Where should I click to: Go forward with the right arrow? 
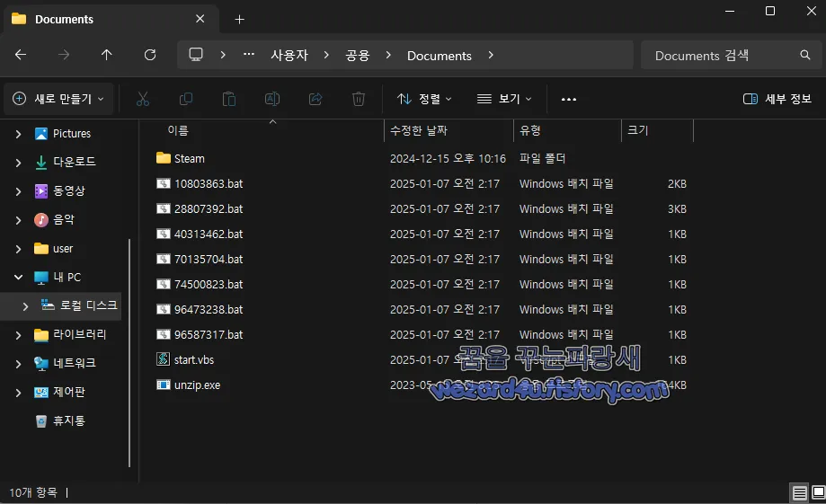tap(64, 55)
